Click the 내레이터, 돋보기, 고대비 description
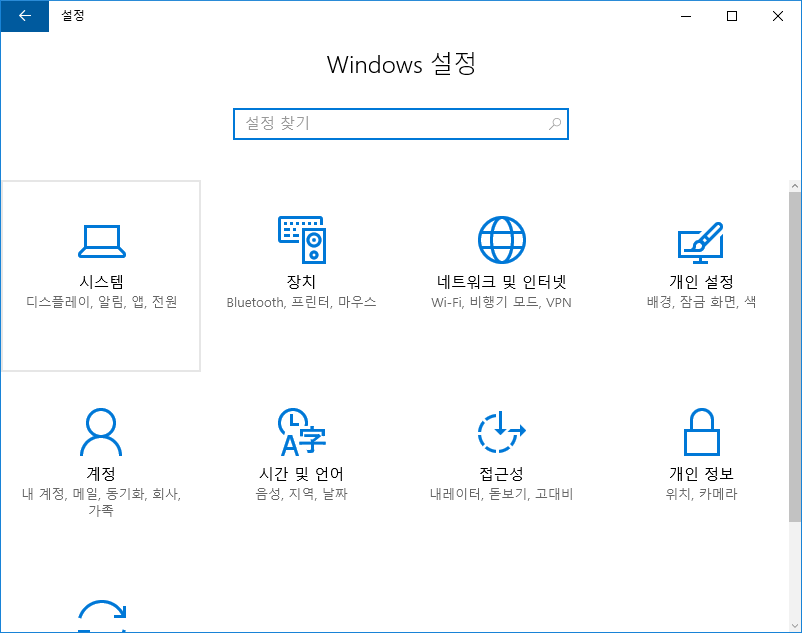 pyautogui.click(x=501, y=494)
